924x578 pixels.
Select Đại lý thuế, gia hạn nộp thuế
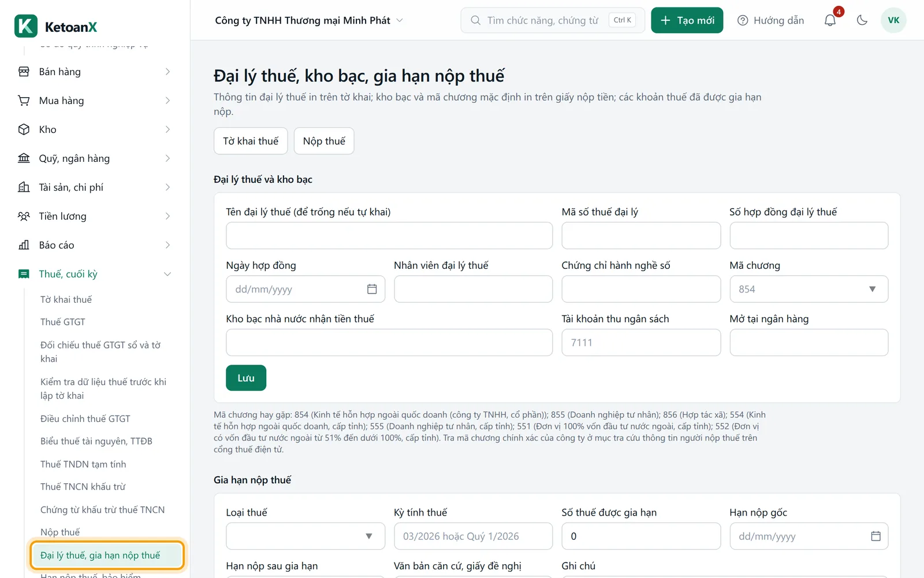[107, 555]
